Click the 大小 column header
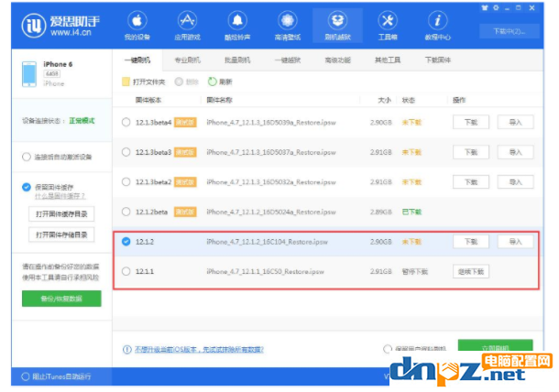This screenshot has width=559, height=392. pyautogui.click(x=384, y=100)
